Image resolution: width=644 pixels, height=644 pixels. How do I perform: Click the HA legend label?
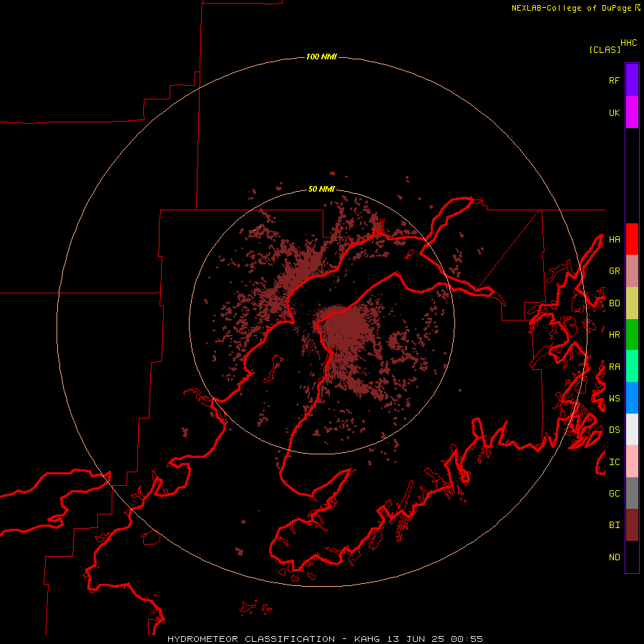point(614,240)
